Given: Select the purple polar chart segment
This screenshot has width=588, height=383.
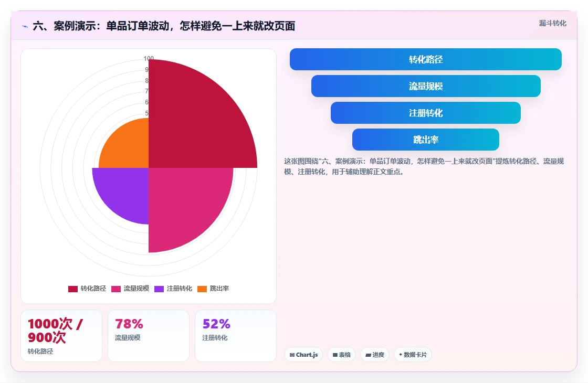Looking at the screenshot, I should point(125,191).
